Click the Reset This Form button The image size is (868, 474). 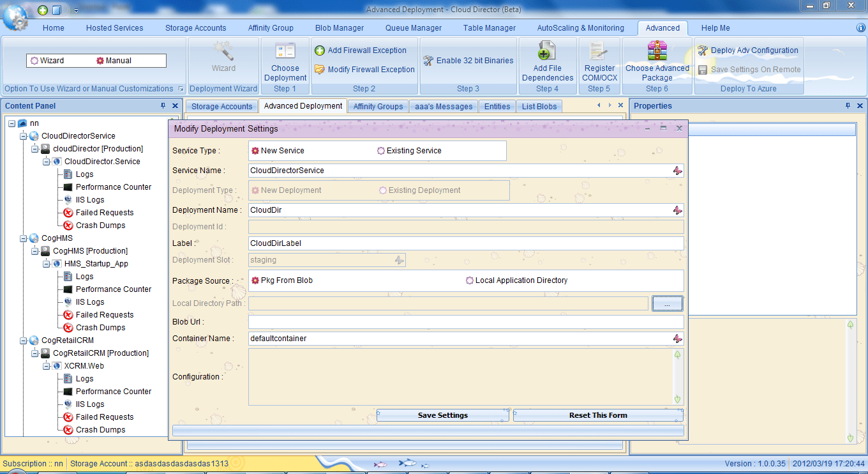(598, 415)
